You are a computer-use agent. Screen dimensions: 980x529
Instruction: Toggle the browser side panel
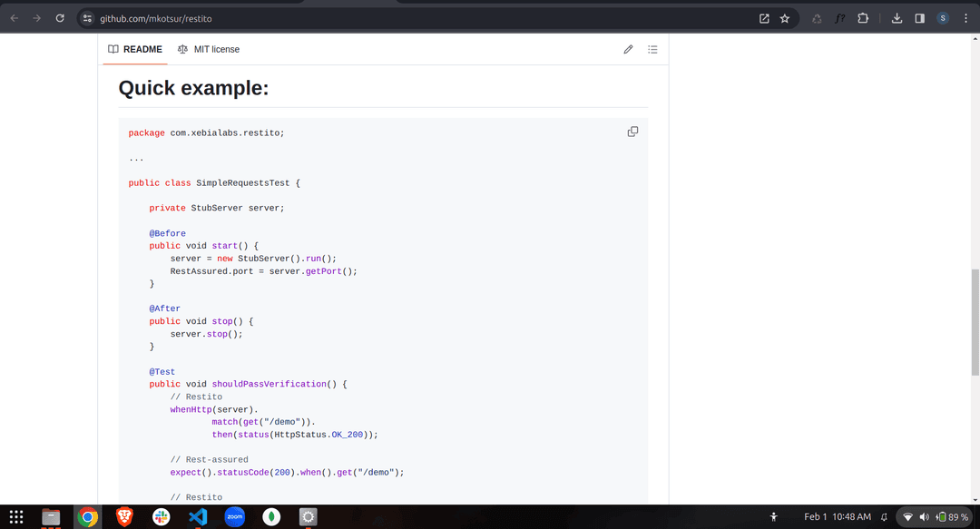click(x=919, y=18)
